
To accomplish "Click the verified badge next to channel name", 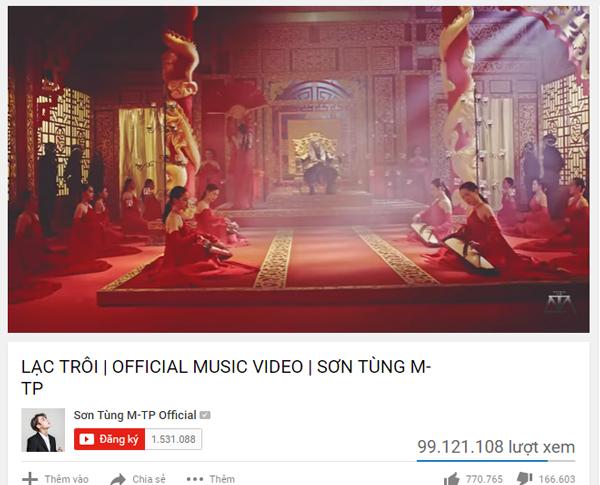I will 205,415.
